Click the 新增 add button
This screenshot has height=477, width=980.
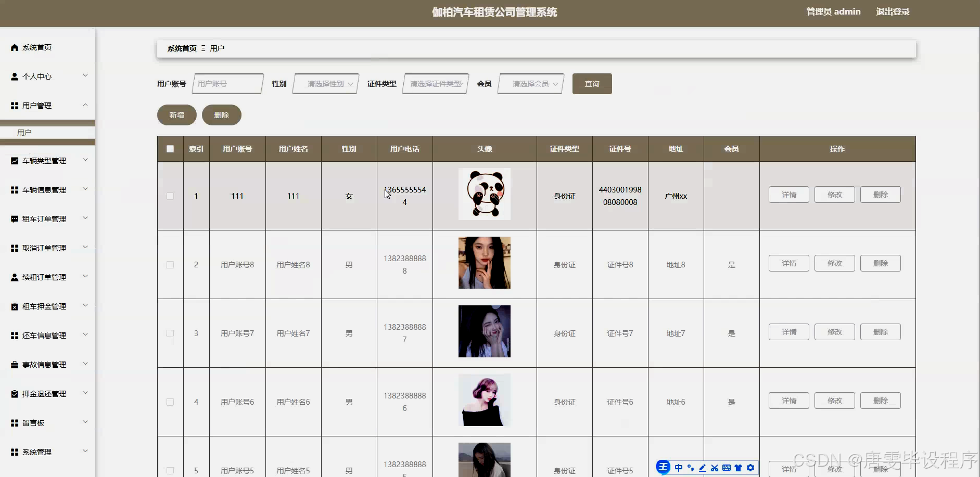(x=177, y=115)
